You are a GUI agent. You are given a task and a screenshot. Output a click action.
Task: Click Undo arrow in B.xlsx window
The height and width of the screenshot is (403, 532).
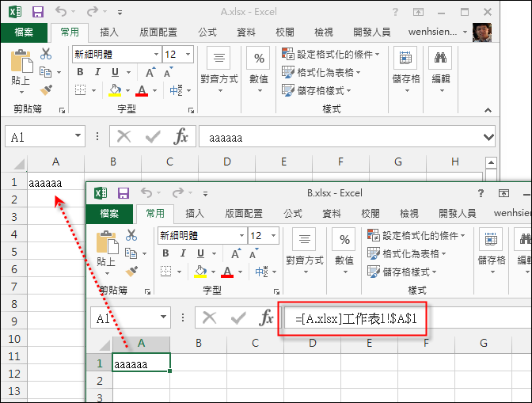[x=146, y=193]
